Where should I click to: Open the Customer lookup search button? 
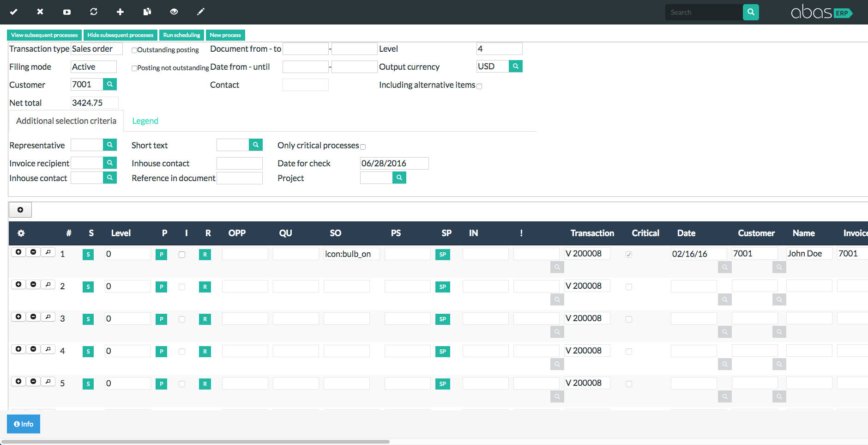pos(109,84)
